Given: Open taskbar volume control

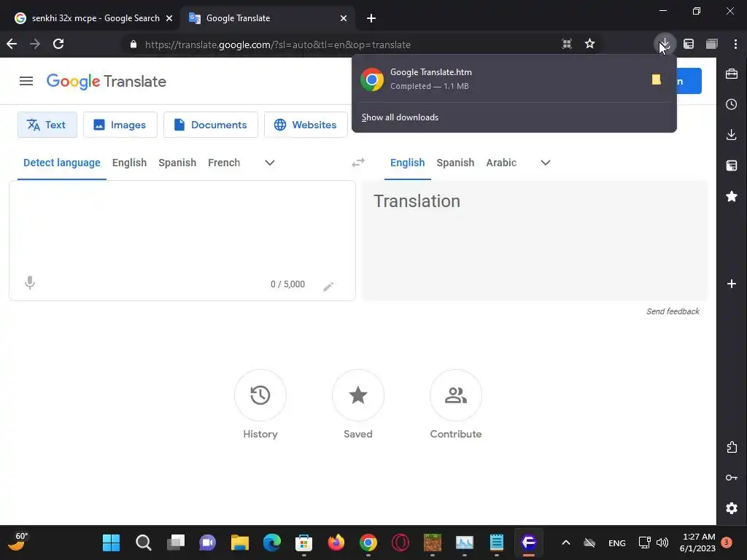Looking at the screenshot, I should (x=662, y=542).
